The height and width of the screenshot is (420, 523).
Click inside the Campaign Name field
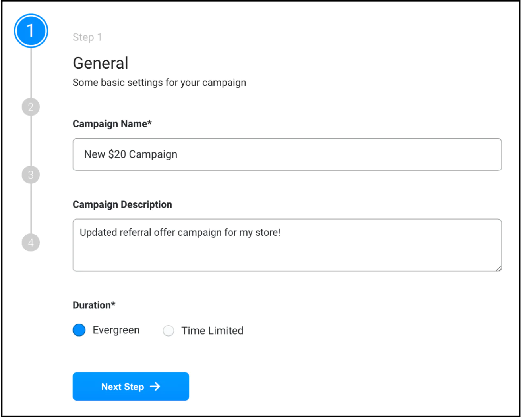point(278,154)
